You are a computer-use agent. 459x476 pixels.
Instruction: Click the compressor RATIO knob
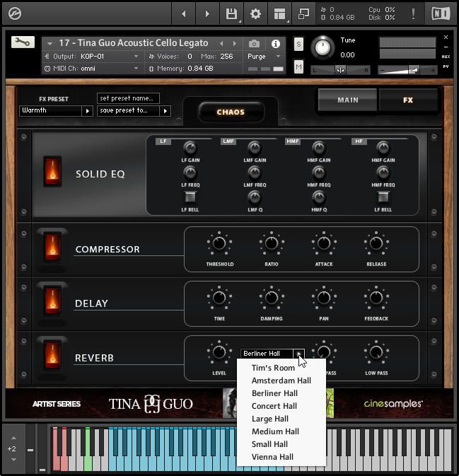click(x=272, y=243)
